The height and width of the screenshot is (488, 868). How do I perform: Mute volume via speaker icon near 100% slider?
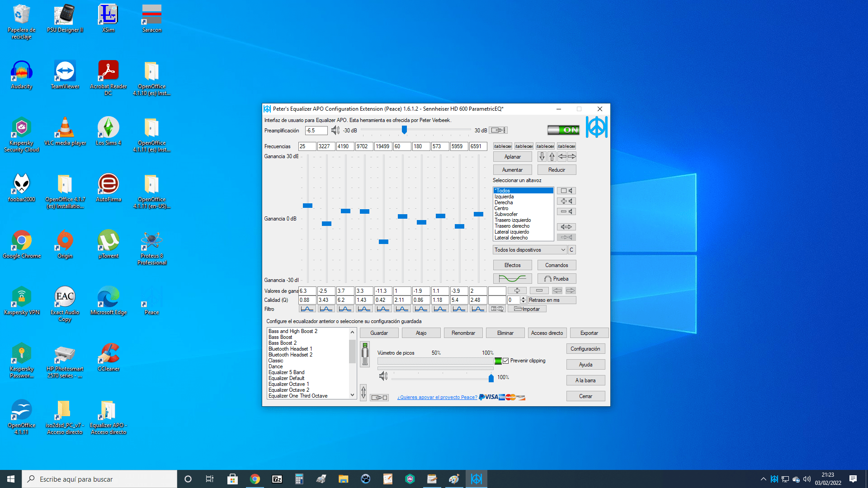click(x=383, y=376)
